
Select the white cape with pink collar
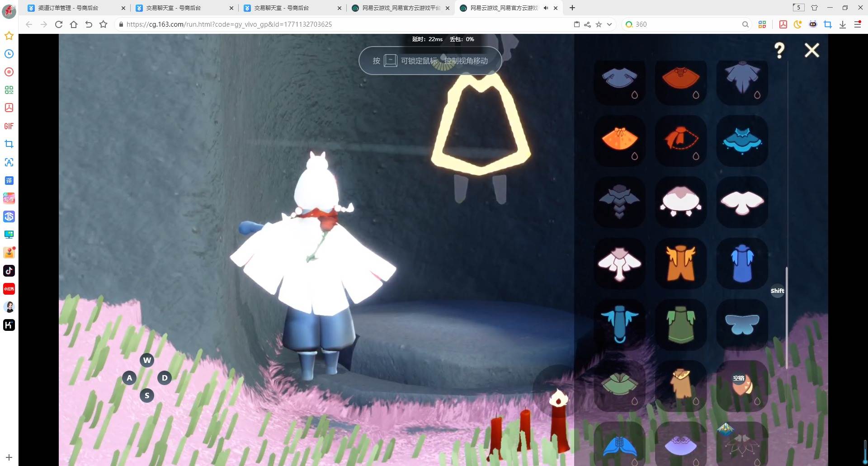pos(681,202)
